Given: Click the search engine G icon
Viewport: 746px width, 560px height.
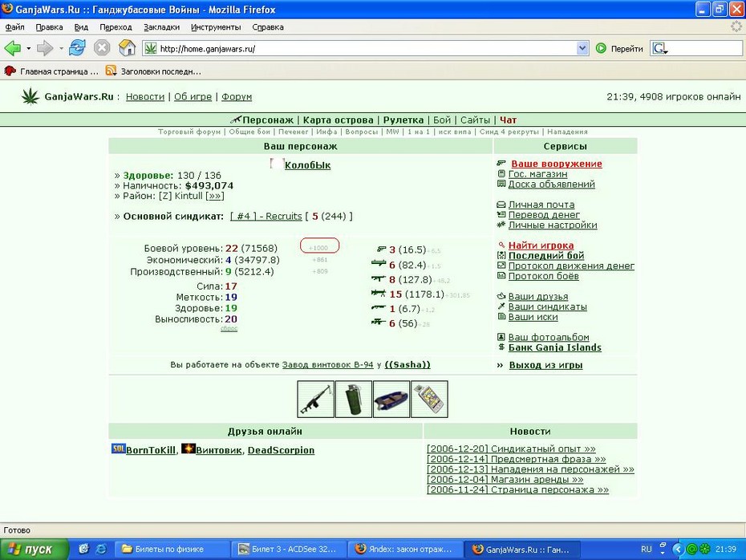Looking at the screenshot, I should tap(659, 48).
